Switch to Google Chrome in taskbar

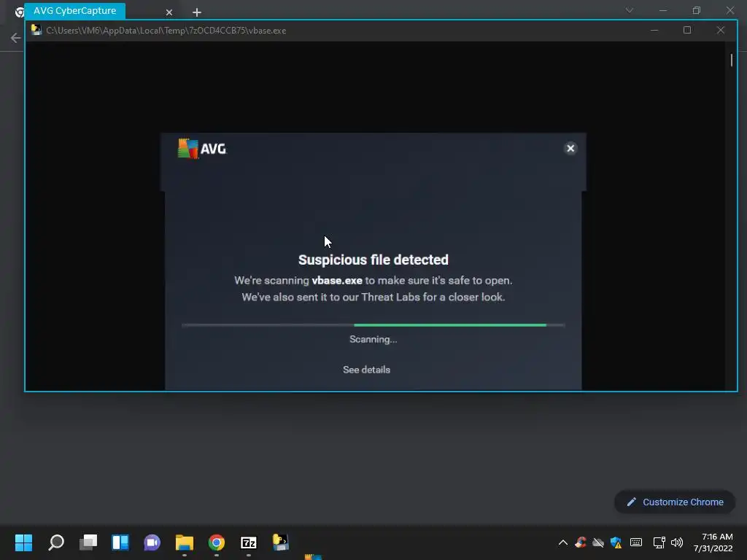(x=216, y=542)
